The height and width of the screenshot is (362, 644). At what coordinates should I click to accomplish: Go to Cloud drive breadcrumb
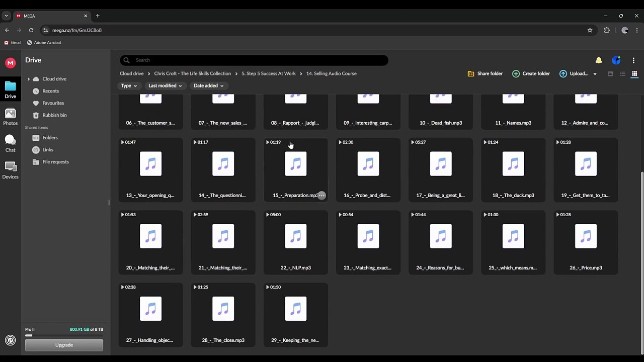pos(131,73)
